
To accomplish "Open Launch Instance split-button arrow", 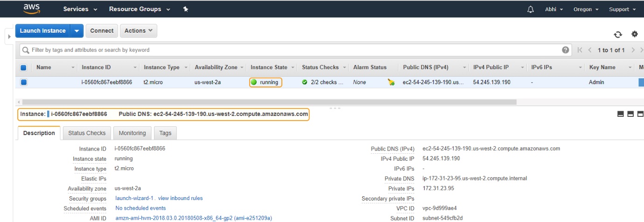I will [x=77, y=31].
